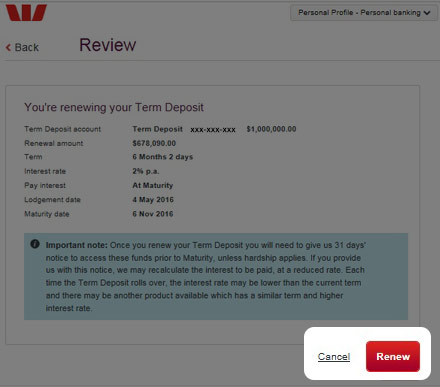Screen dimensions: 440x387
Task: Select the Review page heading
Action: pos(108,45)
